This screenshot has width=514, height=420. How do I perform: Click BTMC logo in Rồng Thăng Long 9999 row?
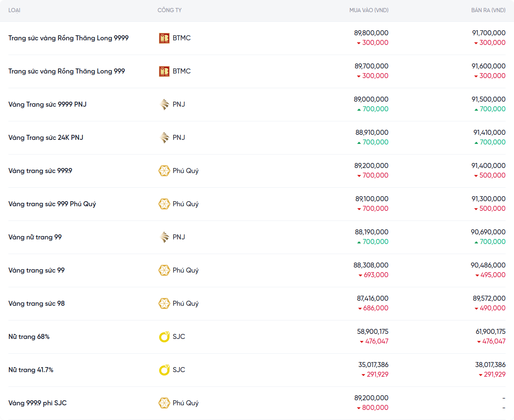click(164, 38)
